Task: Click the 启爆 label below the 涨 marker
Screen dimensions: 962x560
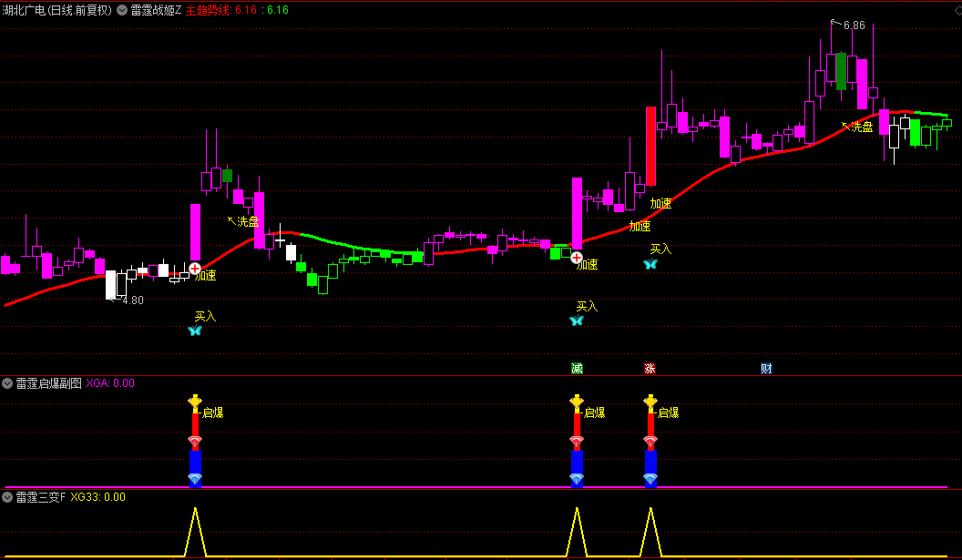Action: pos(668,412)
